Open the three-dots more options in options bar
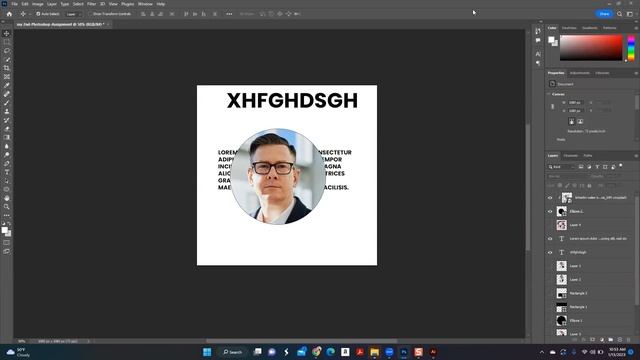The width and height of the screenshot is (640, 360). point(229,14)
